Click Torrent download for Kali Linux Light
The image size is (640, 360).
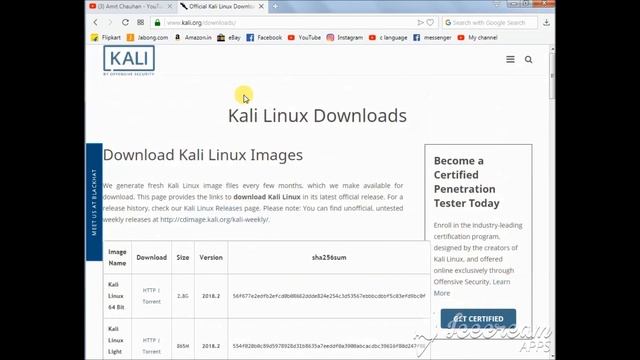(151, 351)
